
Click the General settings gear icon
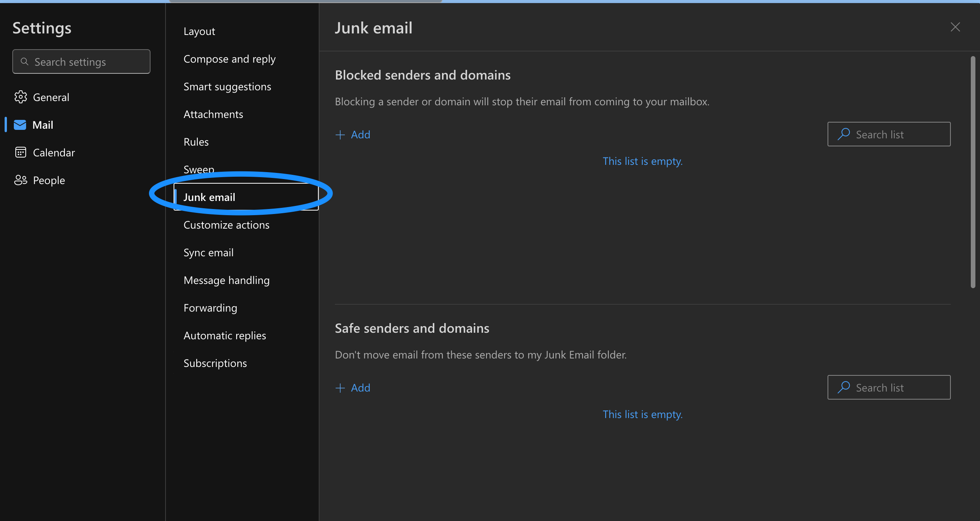pos(21,97)
